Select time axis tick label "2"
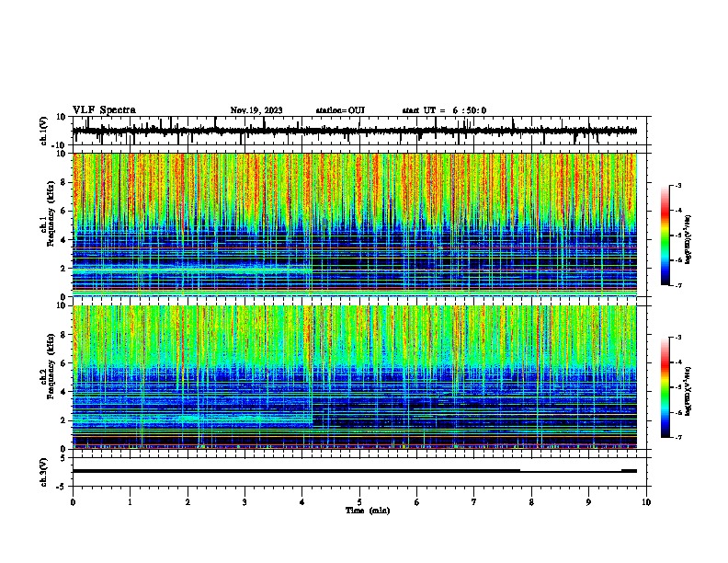The width and height of the screenshot is (728, 563). coord(188,502)
